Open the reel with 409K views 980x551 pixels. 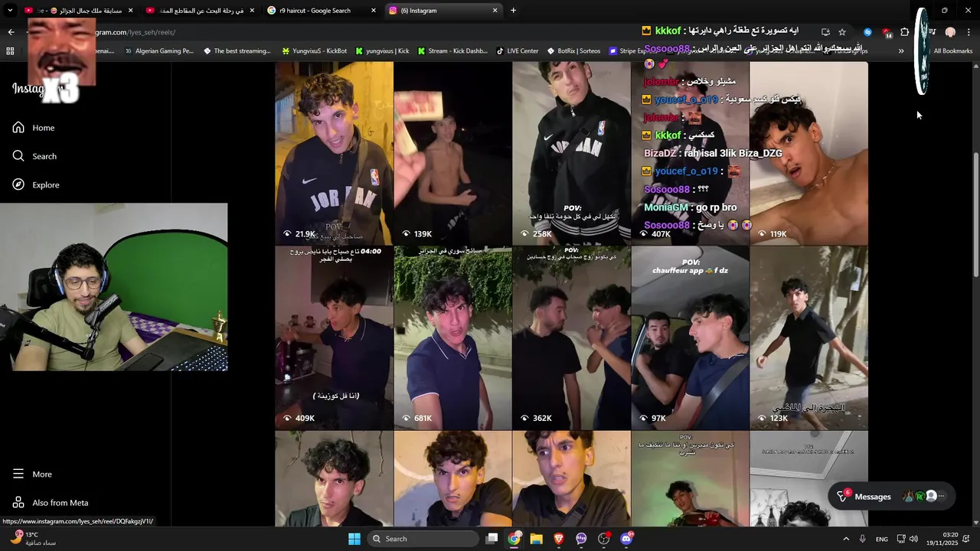[x=334, y=337]
